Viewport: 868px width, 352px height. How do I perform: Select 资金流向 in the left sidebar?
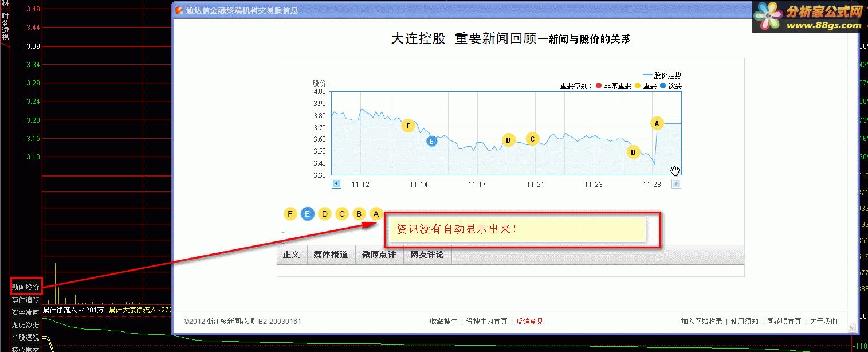(x=26, y=312)
